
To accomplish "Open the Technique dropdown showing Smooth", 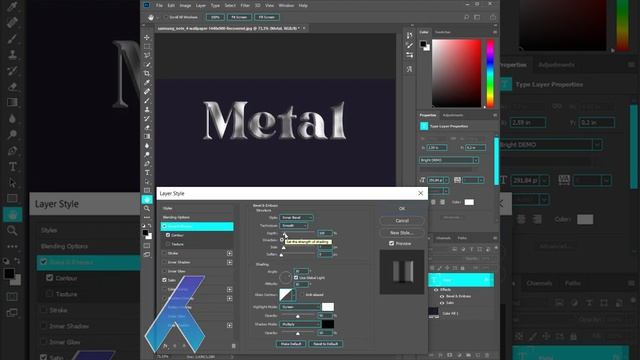I will (x=293, y=225).
